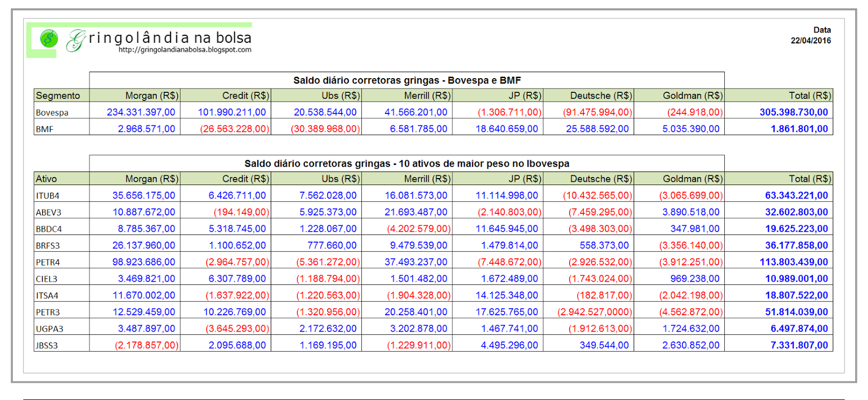
Task: Click the PETR4 total 113.803.439,00 cell
Action: (794, 262)
